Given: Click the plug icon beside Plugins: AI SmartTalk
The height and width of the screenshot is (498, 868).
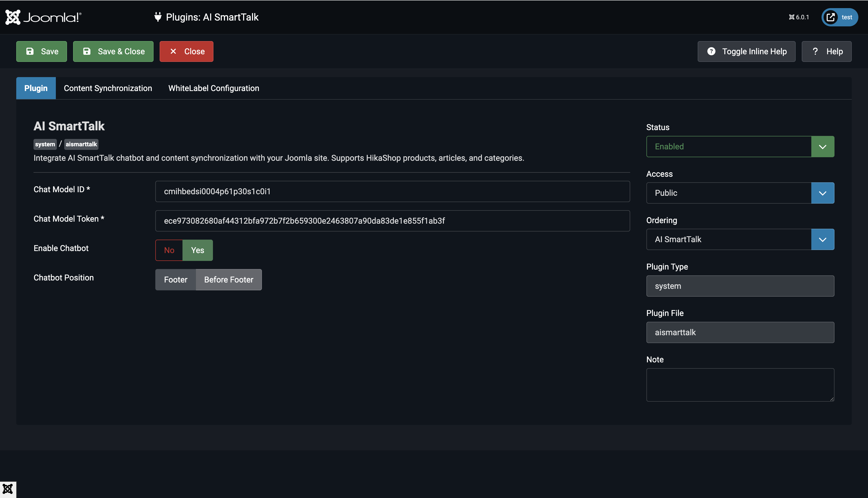Looking at the screenshot, I should [158, 17].
